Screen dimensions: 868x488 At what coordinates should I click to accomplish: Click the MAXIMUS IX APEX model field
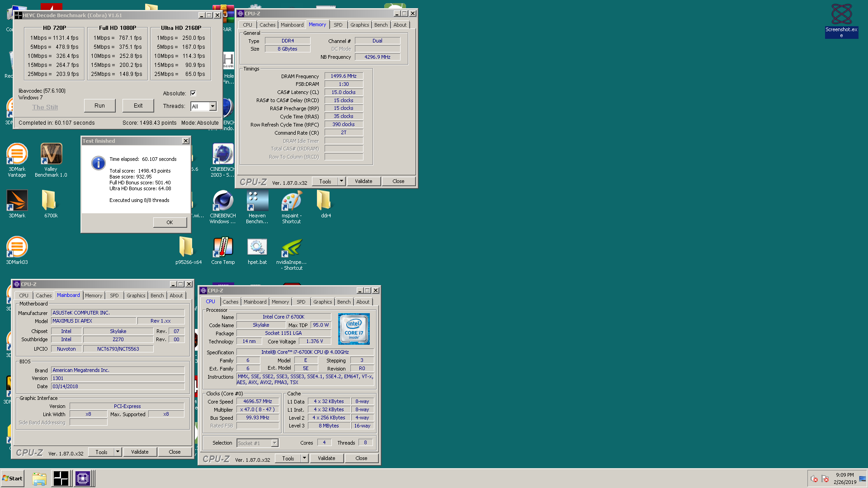click(x=94, y=321)
